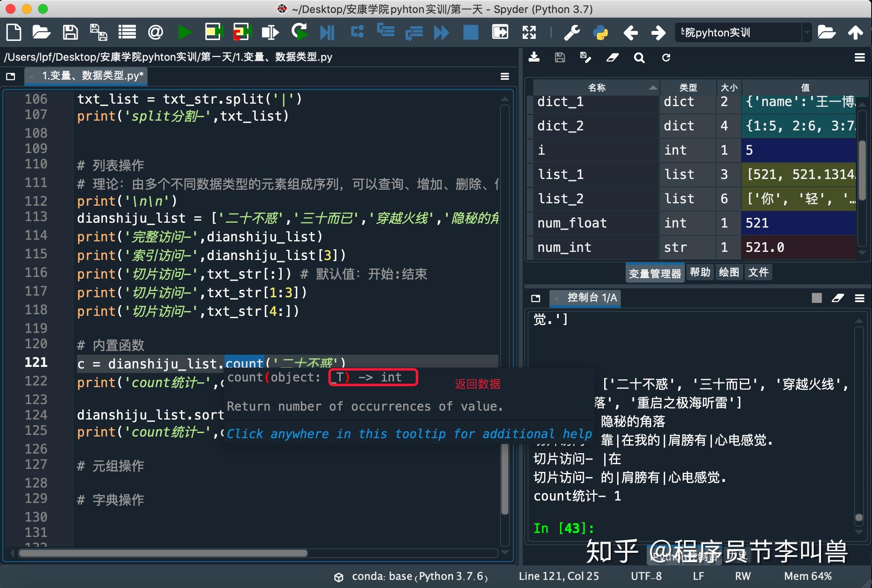This screenshot has height=588, width=872.
Task: Open a file with the open folder icon
Action: point(41,32)
